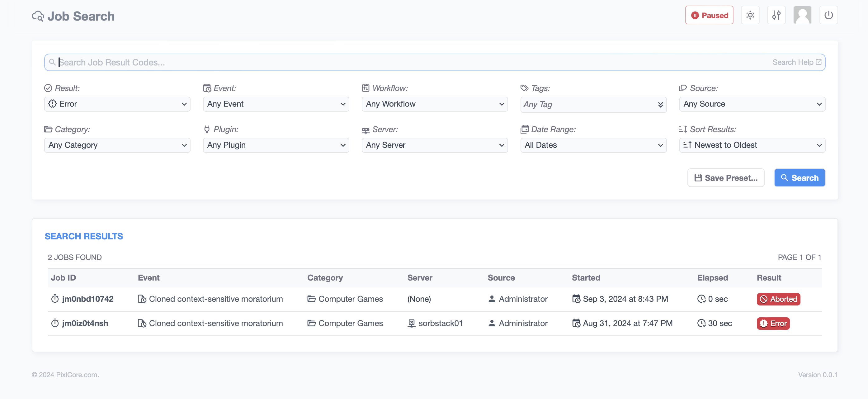Open the settings gear icon
The image size is (868, 399).
(x=750, y=15)
